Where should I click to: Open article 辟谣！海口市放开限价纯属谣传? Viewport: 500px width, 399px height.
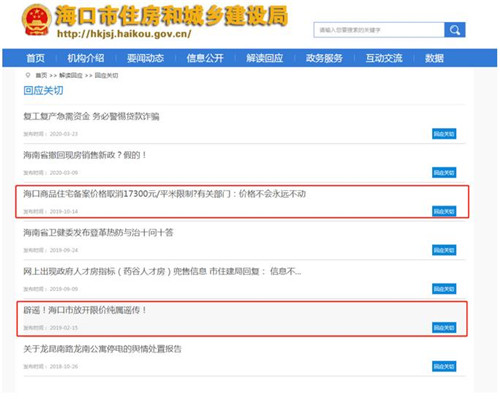(x=85, y=310)
